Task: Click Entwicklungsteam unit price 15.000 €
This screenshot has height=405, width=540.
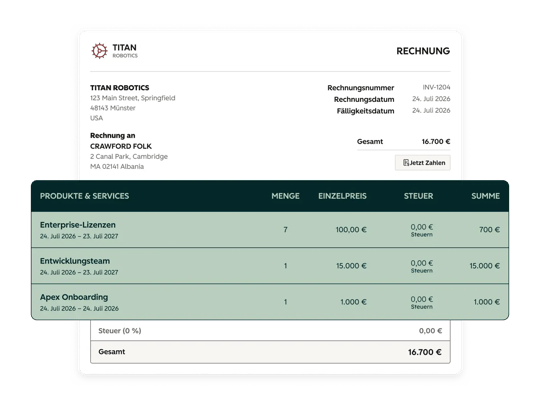Action: click(x=351, y=266)
